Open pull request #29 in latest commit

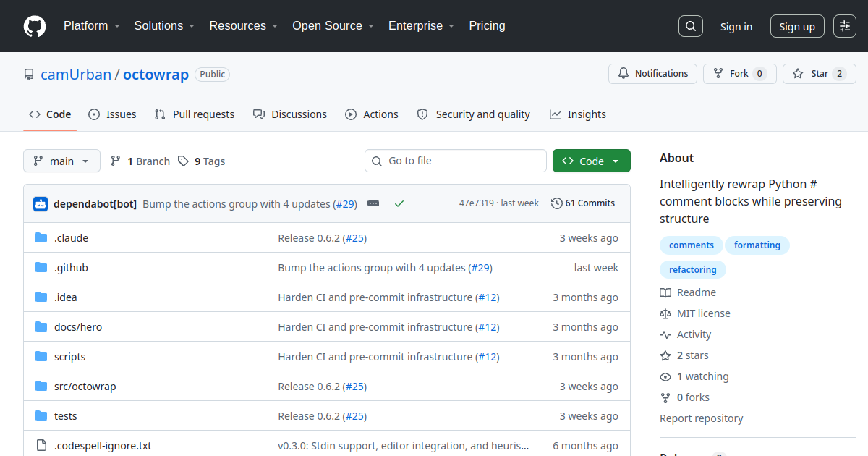(345, 204)
